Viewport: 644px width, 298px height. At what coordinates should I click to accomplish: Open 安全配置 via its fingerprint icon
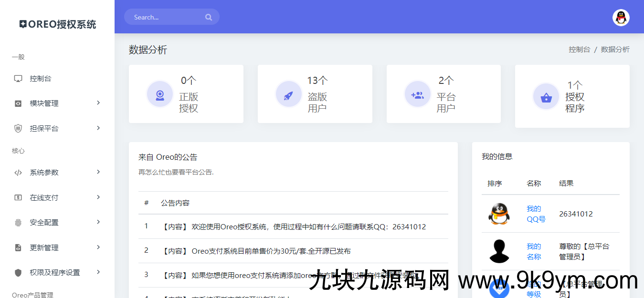click(x=17, y=222)
